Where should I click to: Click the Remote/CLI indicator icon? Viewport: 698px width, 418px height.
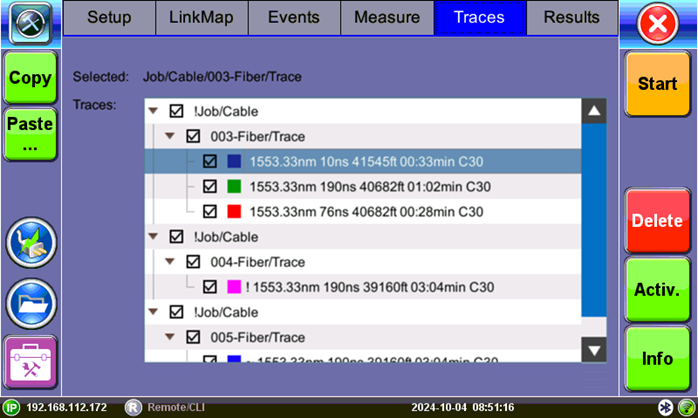[131, 408]
